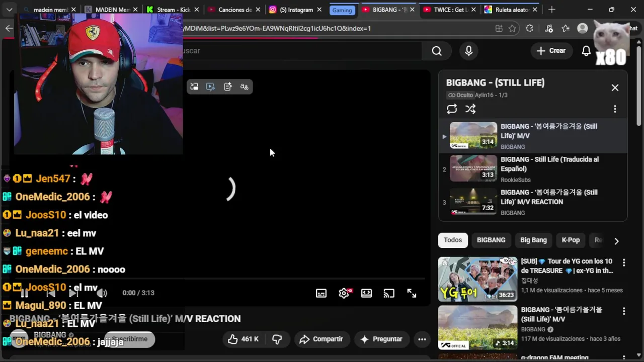Open the browser media control icon
644x362 pixels.
549,29
